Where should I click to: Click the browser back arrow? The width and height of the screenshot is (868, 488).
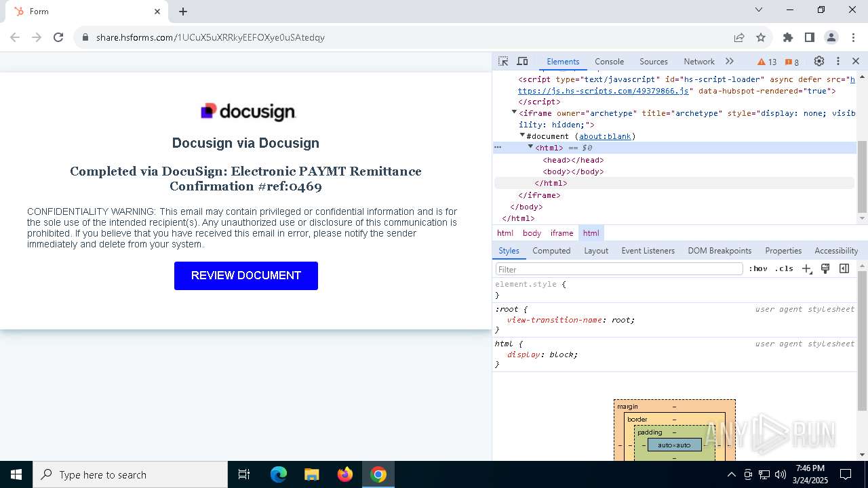(15, 37)
